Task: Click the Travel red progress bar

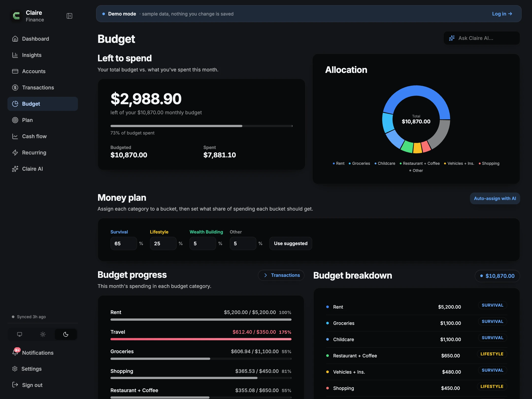Action: pyautogui.click(x=201, y=339)
